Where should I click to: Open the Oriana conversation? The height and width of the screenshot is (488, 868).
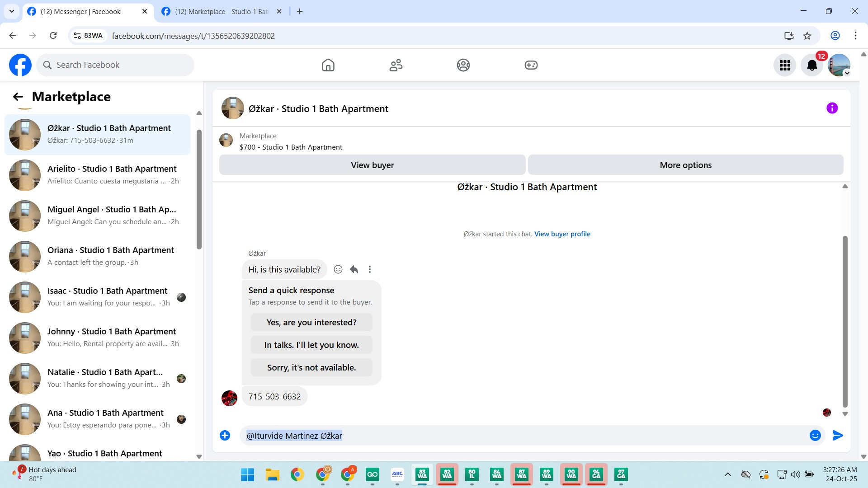coord(97,257)
